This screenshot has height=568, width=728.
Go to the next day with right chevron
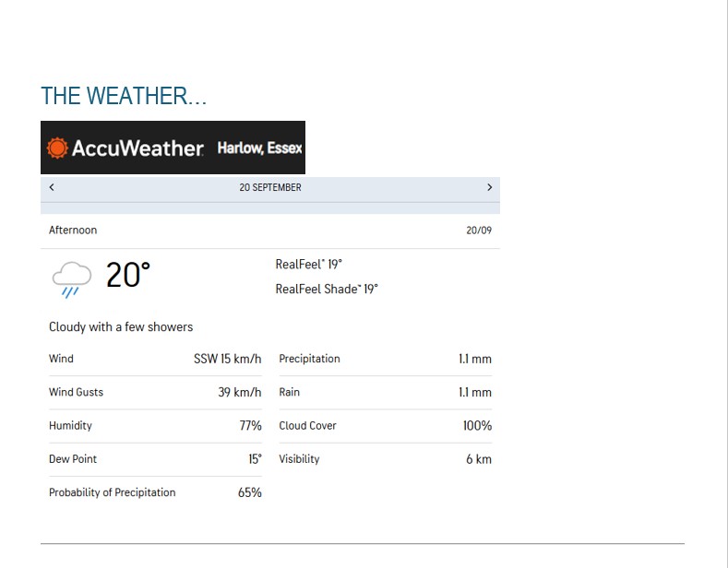click(489, 187)
